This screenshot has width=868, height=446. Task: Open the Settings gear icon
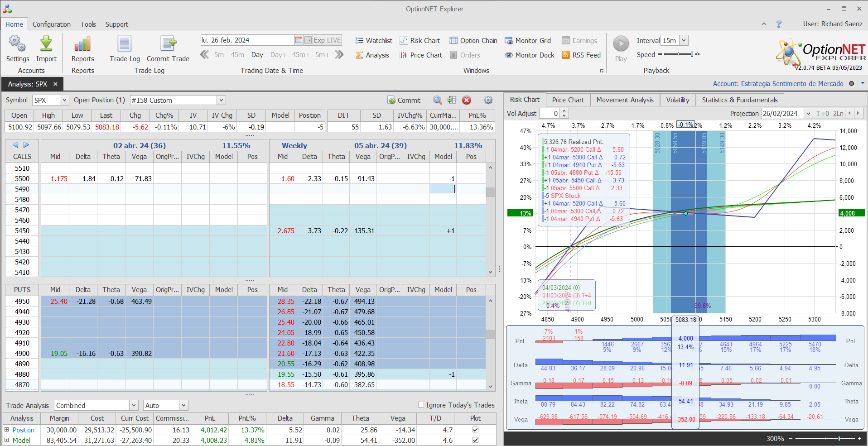tap(17, 44)
